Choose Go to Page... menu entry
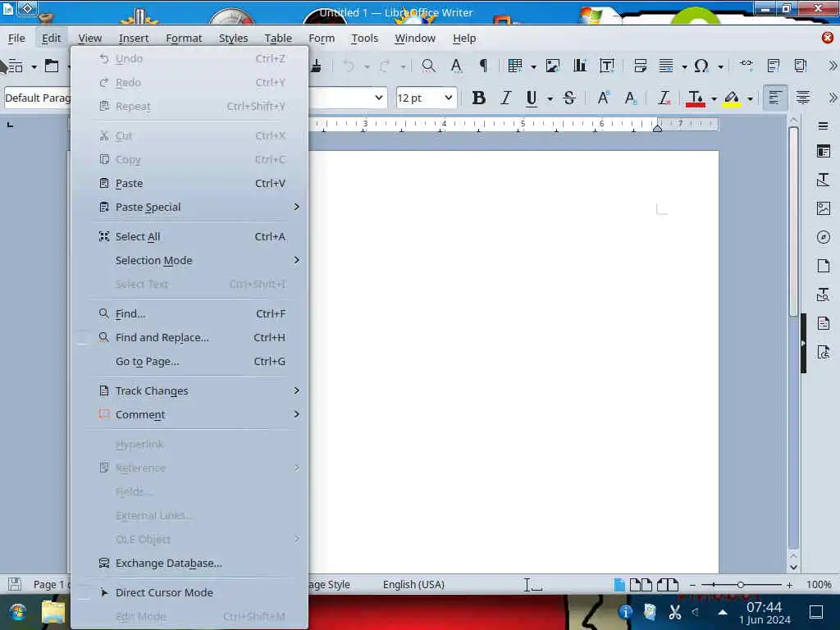This screenshot has height=630, width=840. (190, 362)
